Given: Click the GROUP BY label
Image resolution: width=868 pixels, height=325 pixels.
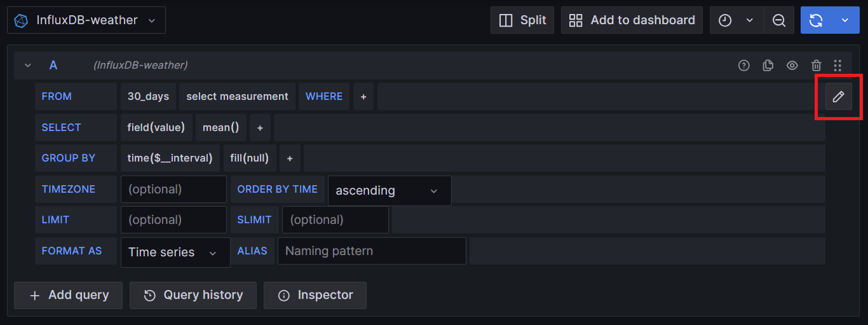Looking at the screenshot, I should (x=68, y=158).
